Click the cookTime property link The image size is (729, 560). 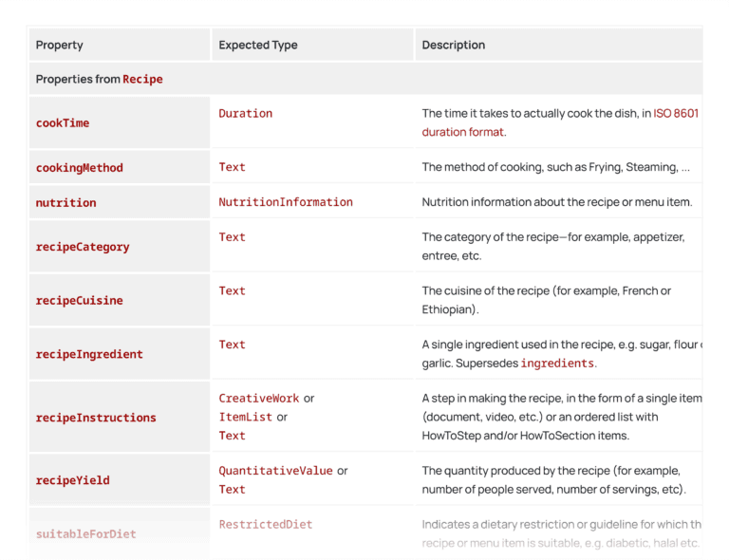click(x=63, y=123)
